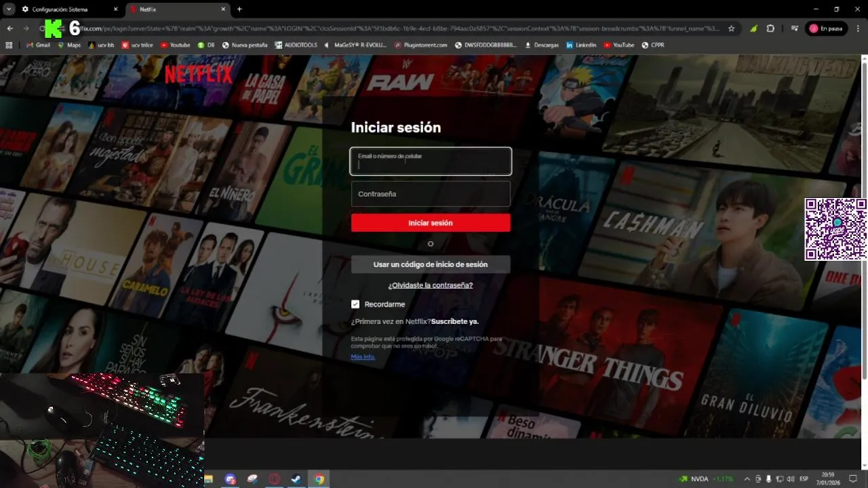Open Steam from the taskbar
The image size is (868, 488).
pos(296,479)
